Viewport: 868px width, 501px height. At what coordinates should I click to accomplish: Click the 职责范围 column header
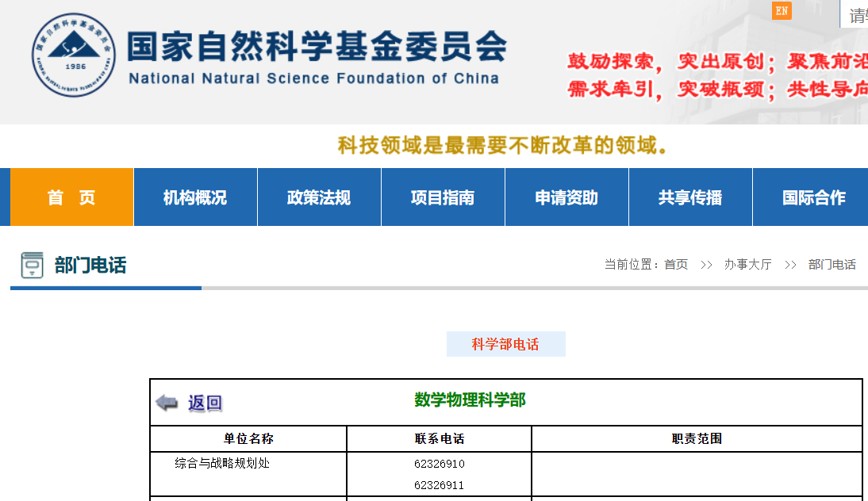[697, 438]
